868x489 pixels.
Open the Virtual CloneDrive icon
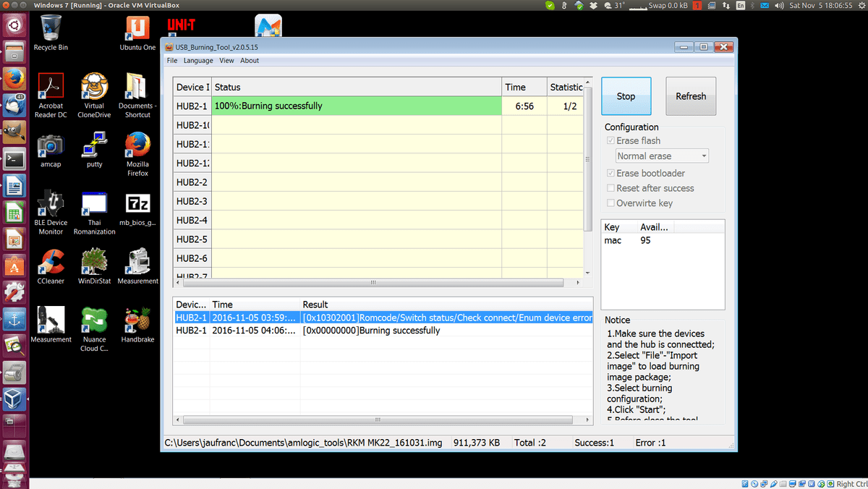click(94, 87)
